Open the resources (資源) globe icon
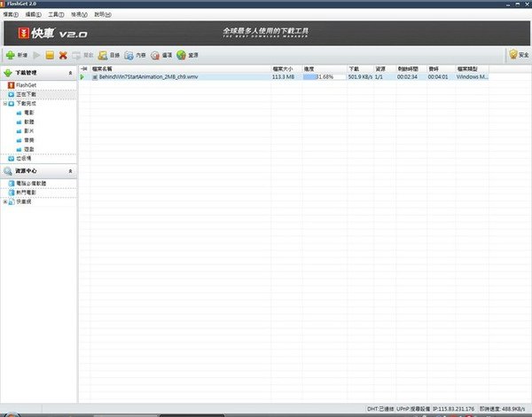532x417 pixels. tap(181, 55)
